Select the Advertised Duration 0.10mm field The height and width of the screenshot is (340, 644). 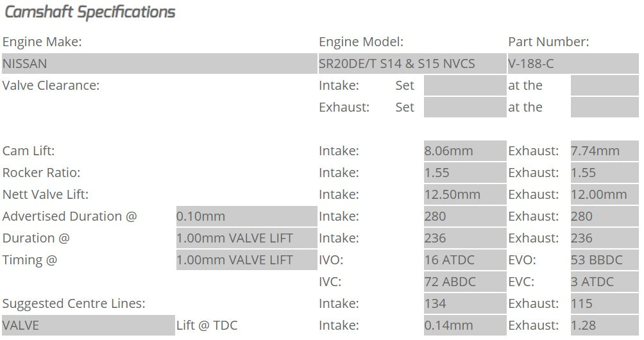click(x=246, y=217)
